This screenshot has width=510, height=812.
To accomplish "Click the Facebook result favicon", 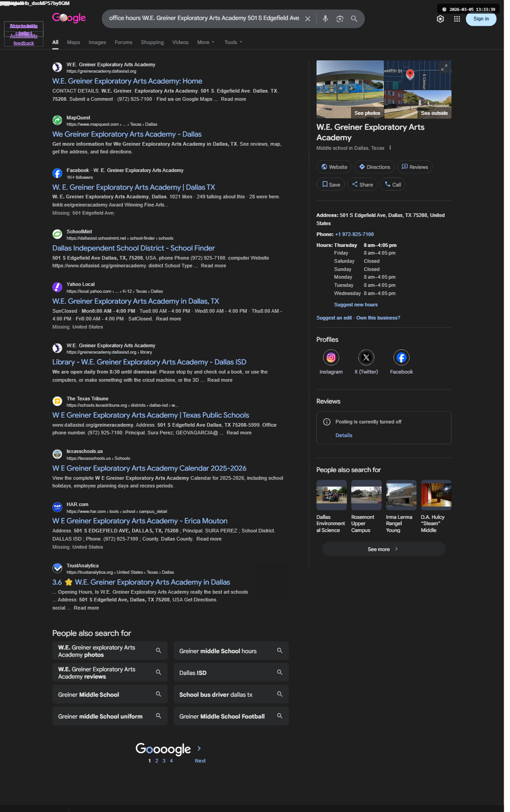I will pos(57,173).
